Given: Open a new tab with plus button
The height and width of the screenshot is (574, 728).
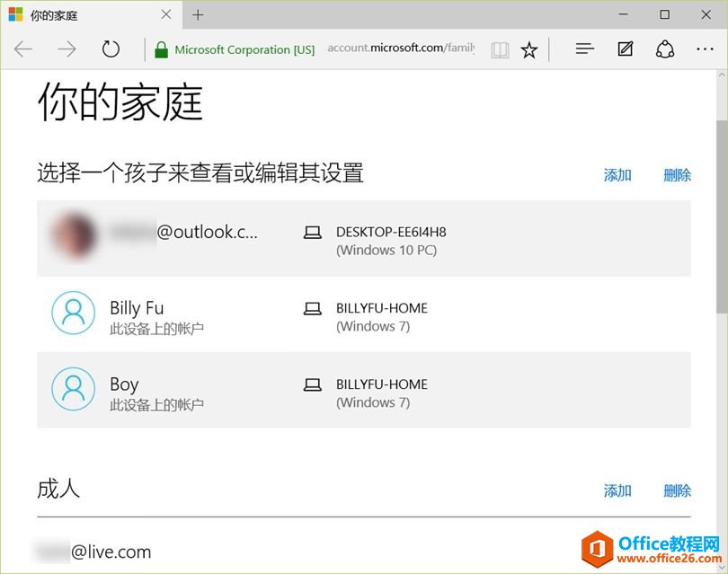Looking at the screenshot, I should 198,15.
